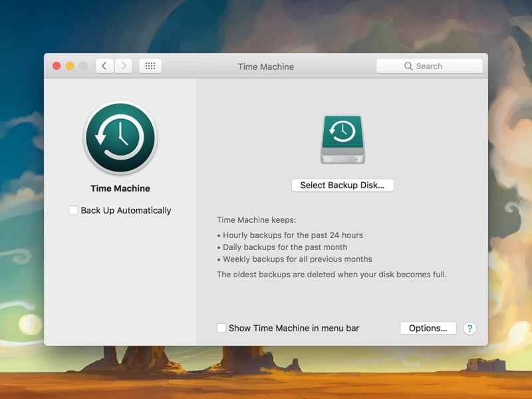Enable Show Time Machine in menu bar

point(221,328)
